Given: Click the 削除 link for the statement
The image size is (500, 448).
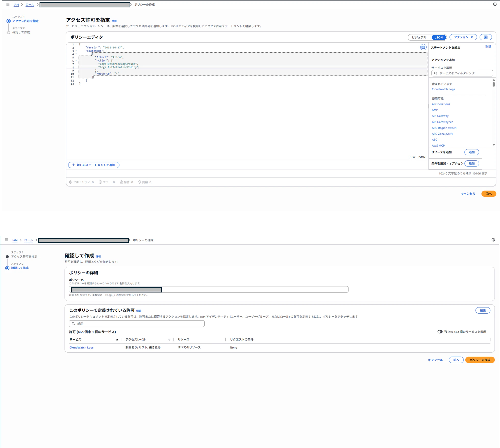Looking at the screenshot, I should (488, 47).
